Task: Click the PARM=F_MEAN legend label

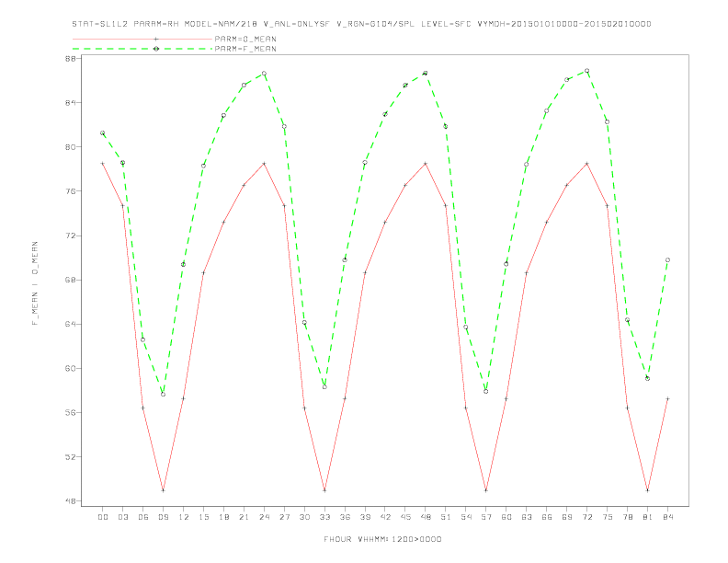Action: click(x=245, y=49)
